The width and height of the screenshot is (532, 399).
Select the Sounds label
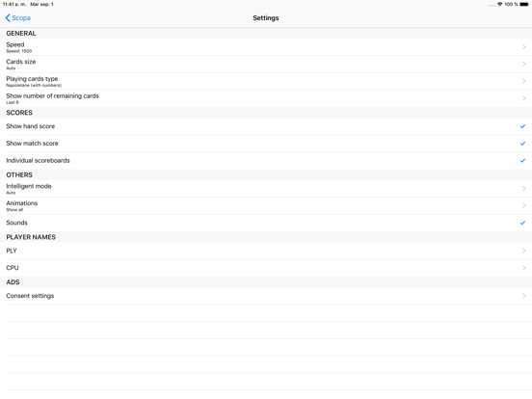click(x=16, y=223)
